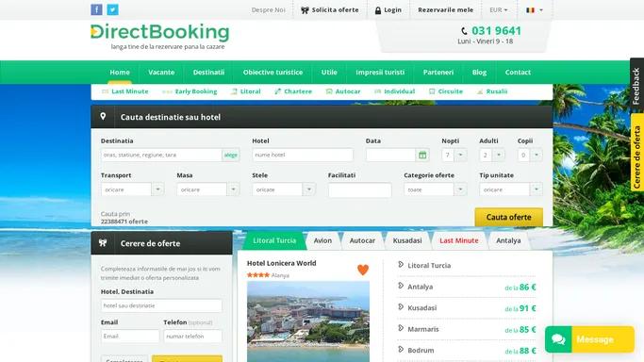Open the Twitter page icon
Viewport: 644px width, 362px height.
pos(112,9)
